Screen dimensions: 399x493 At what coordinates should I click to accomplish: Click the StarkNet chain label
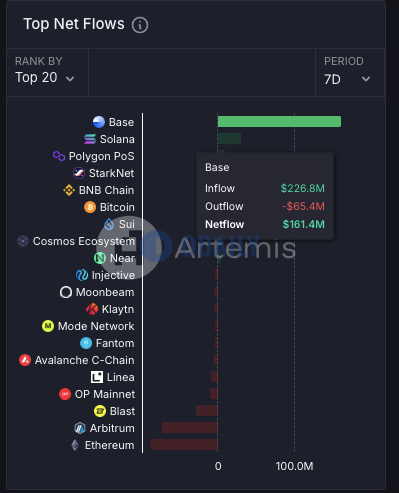click(x=111, y=173)
